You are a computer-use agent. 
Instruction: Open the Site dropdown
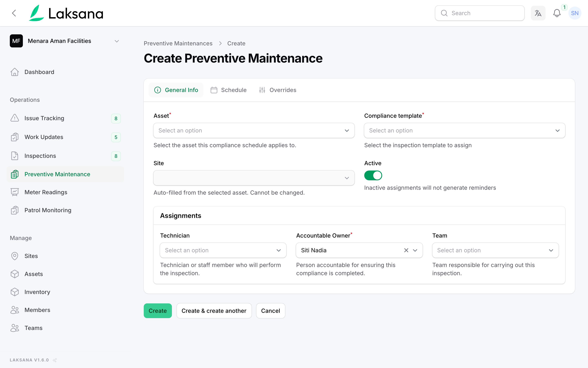click(x=254, y=178)
